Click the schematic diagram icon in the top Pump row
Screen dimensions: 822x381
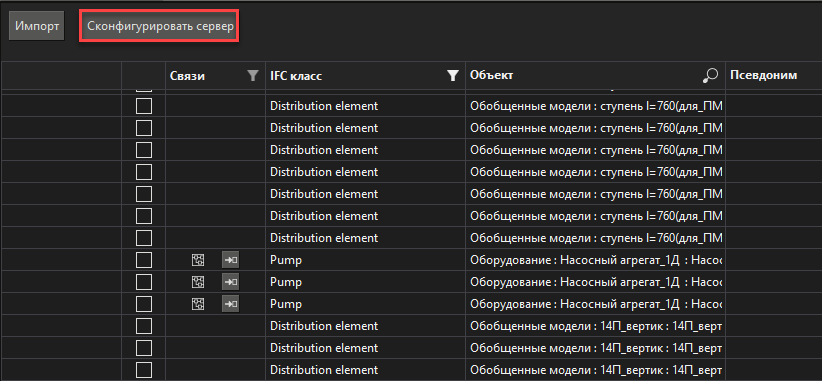click(x=198, y=260)
